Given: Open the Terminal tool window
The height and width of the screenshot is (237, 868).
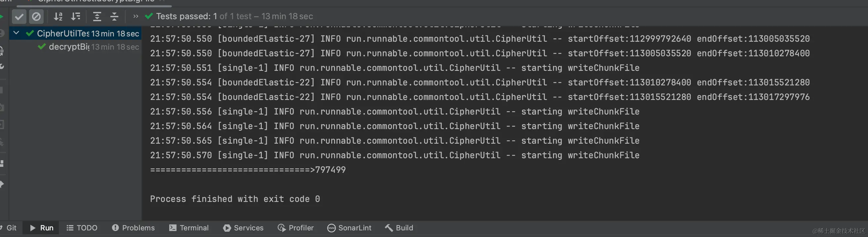Looking at the screenshot, I should 189,228.
